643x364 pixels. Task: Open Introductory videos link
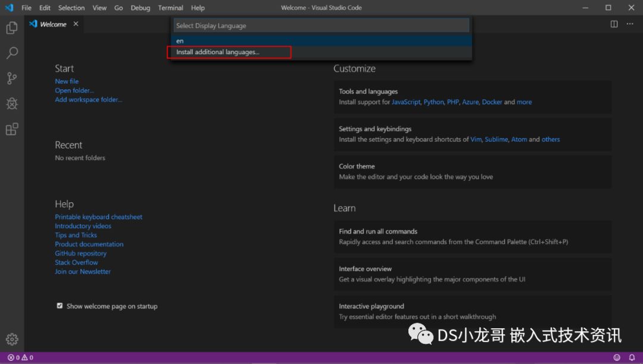83,225
